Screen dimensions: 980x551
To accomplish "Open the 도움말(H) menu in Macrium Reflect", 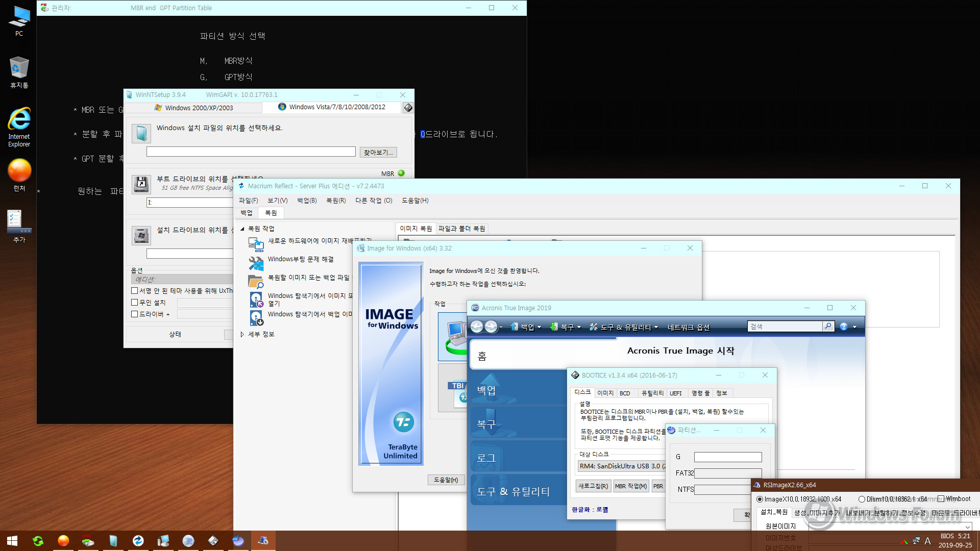I will (415, 201).
